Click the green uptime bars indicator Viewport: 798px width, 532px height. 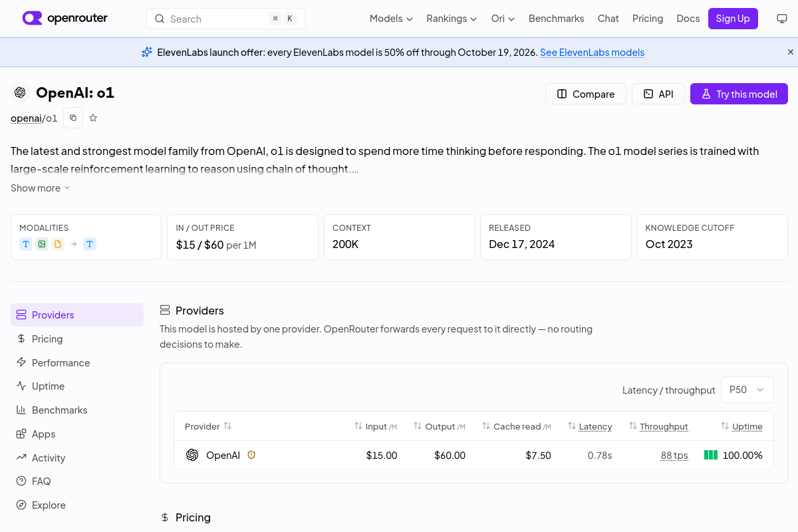point(711,455)
